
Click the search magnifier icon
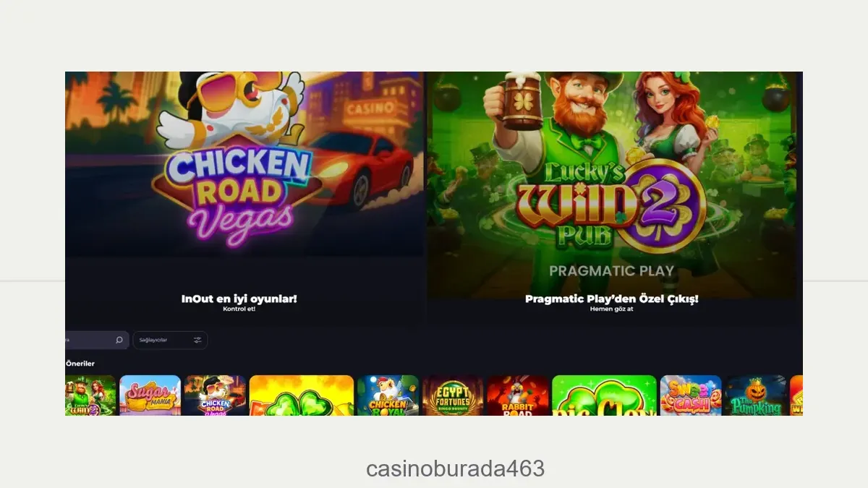pyautogui.click(x=119, y=340)
